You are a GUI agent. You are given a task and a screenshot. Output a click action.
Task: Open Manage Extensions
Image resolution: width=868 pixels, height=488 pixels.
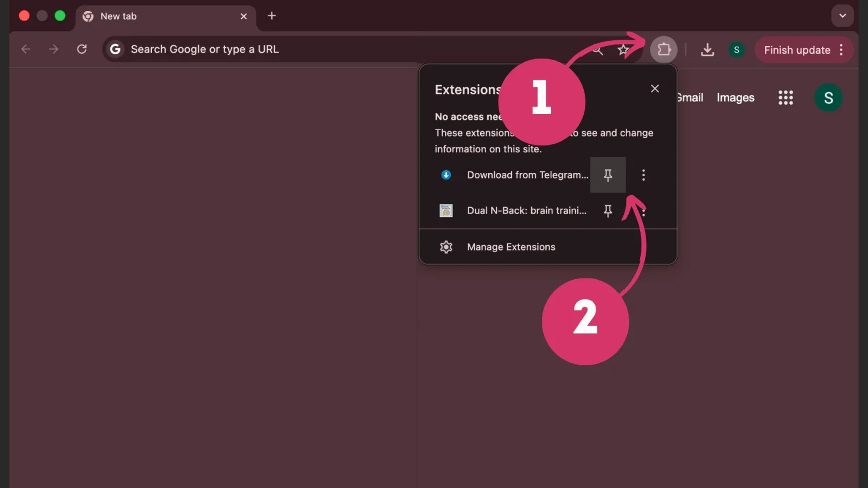click(x=548, y=247)
